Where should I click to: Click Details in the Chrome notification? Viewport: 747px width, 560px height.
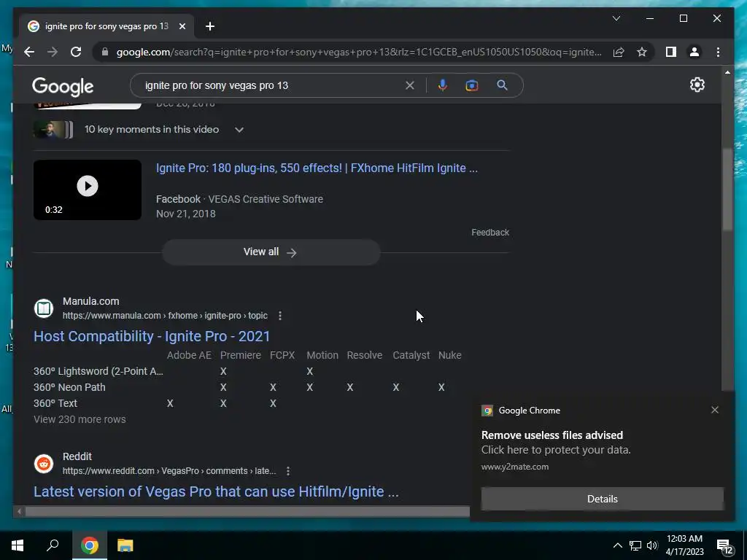click(602, 499)
